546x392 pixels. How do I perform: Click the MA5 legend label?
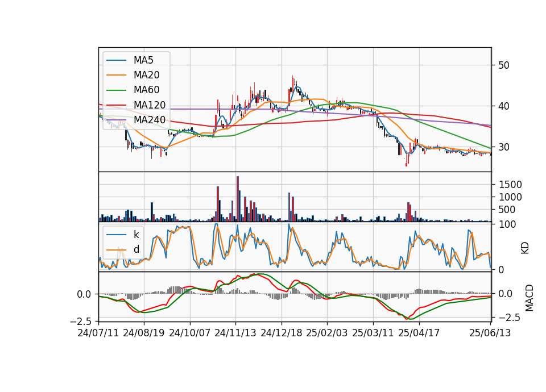pos(143,60)
